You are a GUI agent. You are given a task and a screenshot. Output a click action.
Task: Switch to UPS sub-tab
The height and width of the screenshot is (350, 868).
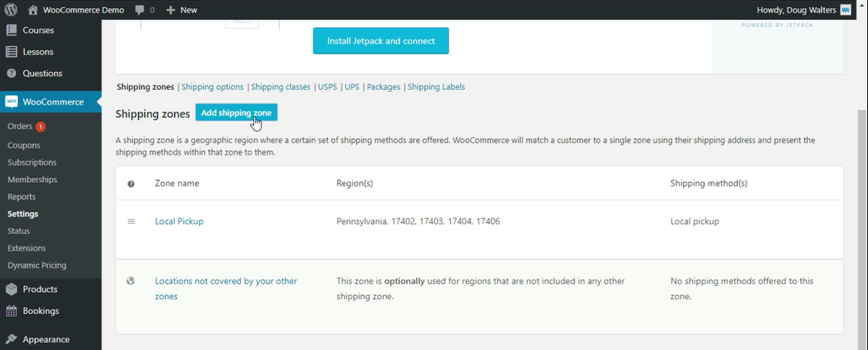(x=352, y=87)
